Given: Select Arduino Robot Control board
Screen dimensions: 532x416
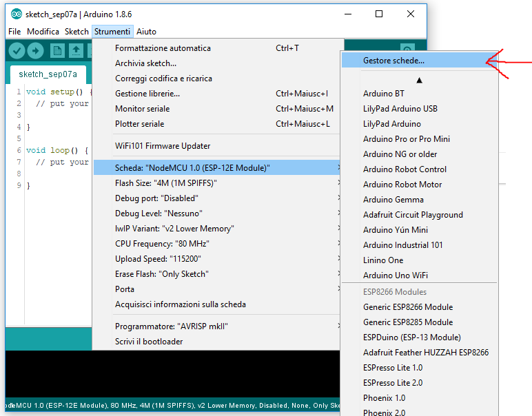Looking at the screenshot, I should click(420, 169).
